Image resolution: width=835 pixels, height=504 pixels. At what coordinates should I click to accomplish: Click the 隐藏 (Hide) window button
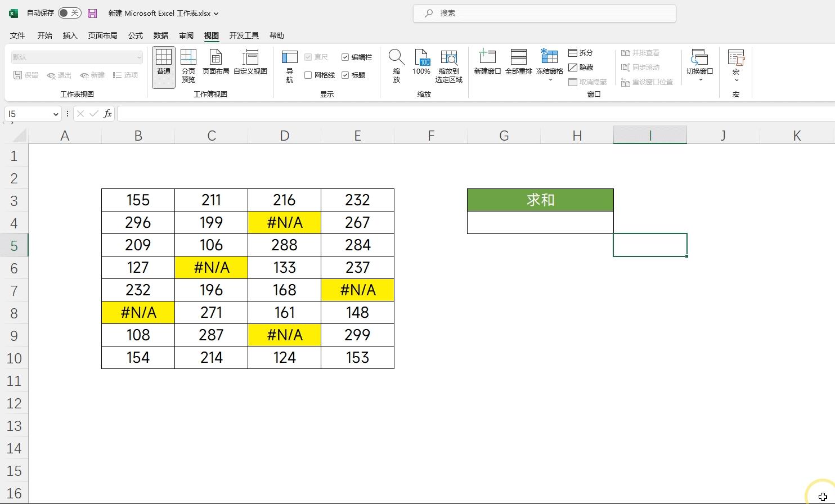(581, 67)
